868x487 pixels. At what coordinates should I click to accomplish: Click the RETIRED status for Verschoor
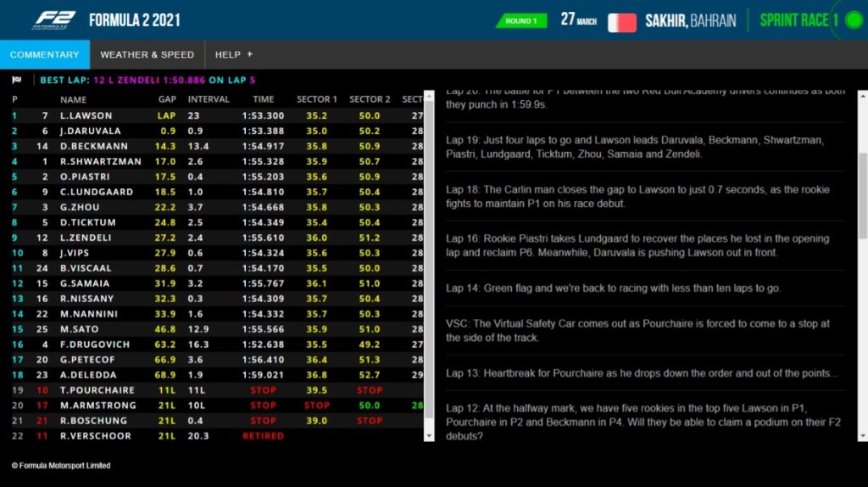pyautogui.click(x=263, y=436)
